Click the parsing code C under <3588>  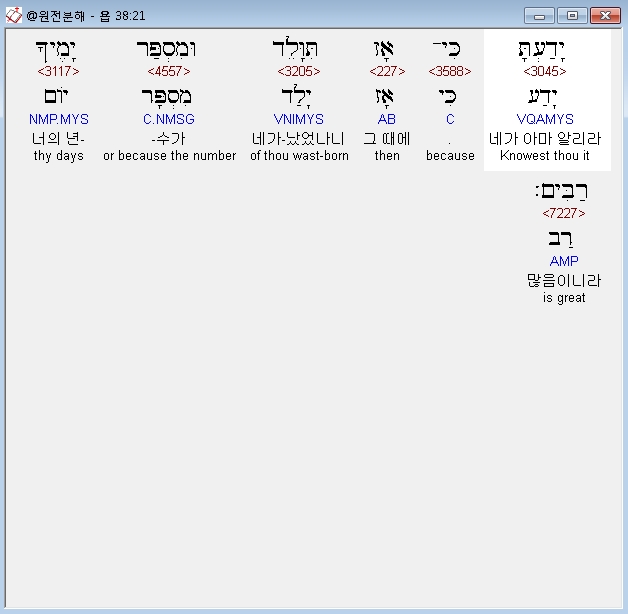pos(450,119)
